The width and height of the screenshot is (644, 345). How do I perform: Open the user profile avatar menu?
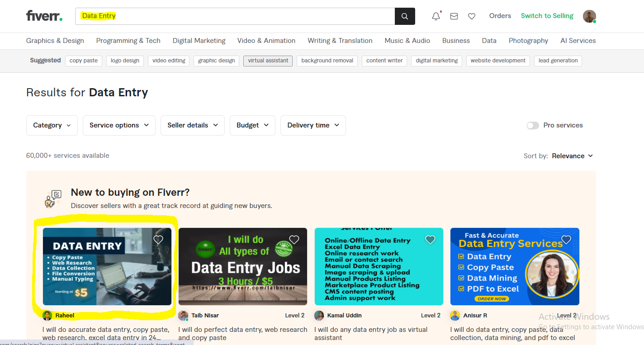(589, 16)
